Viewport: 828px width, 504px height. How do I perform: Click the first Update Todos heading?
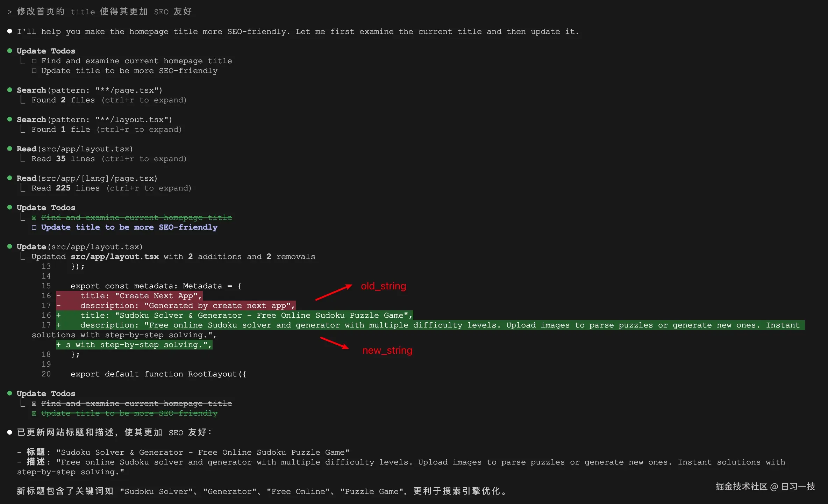pyautogui.click(x=46, y=51)
